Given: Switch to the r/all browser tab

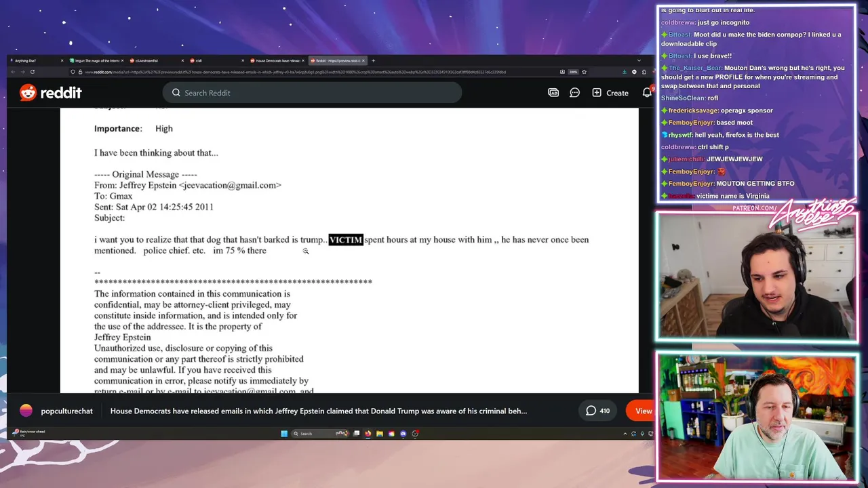Looking at the screenshot, I should [x=217, y=60].
